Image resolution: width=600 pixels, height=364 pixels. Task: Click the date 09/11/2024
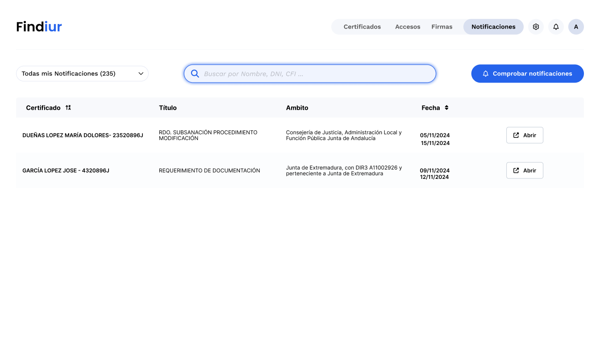coord(435,170)
